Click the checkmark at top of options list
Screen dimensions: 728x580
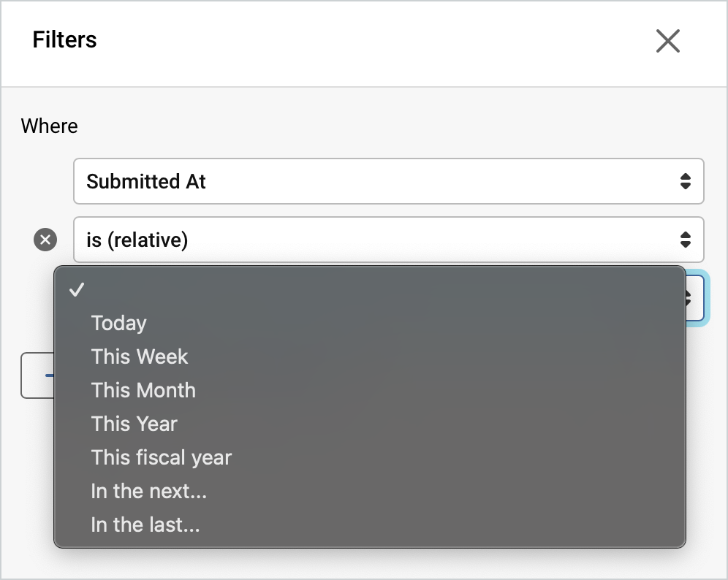coord(77,290)
